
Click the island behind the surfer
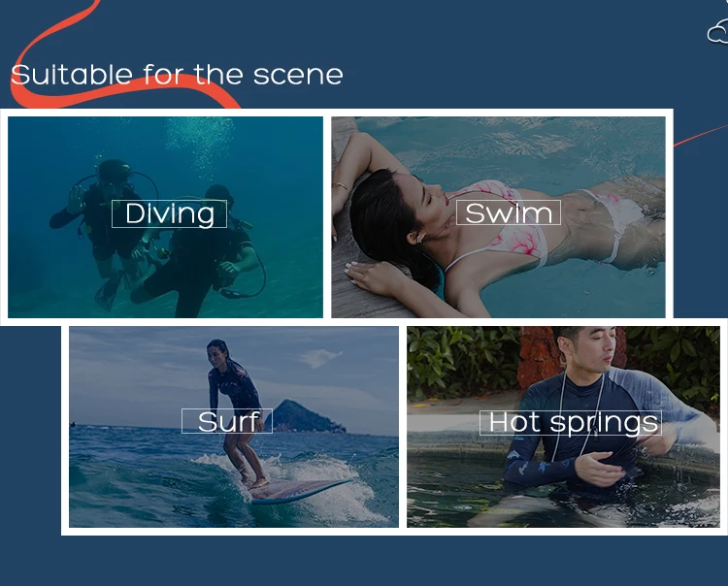pos(308,416)
